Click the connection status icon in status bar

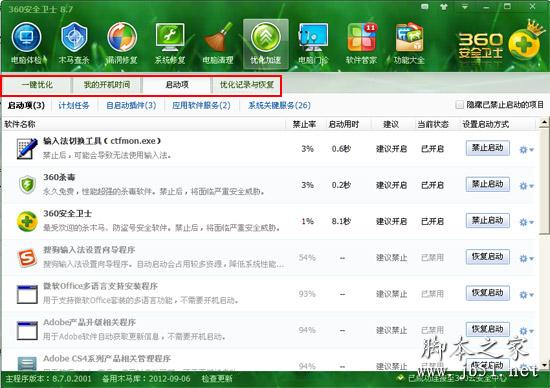click(400, 378)
